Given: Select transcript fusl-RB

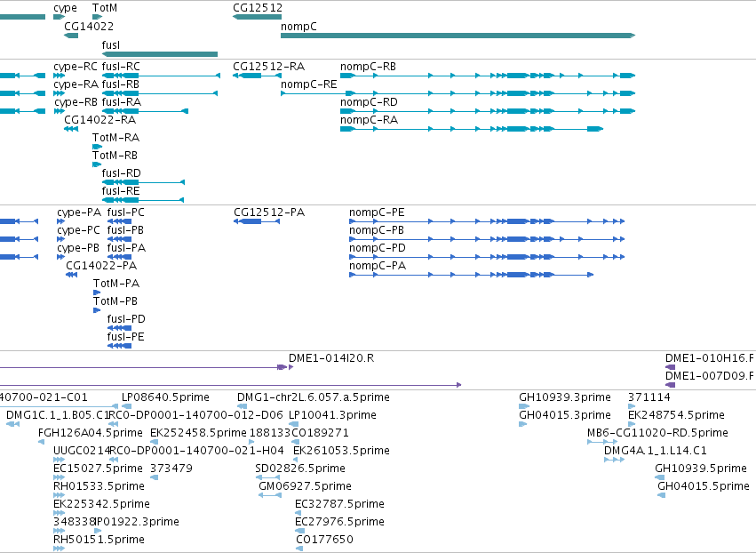Looking at the screenshot, I should (160, 93).
